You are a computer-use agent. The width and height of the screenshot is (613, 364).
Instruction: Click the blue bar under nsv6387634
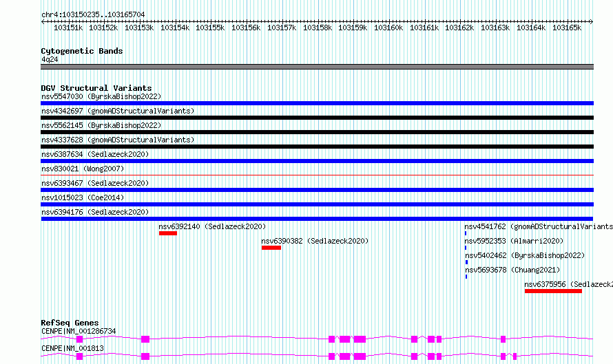click(x=317, y=161)
